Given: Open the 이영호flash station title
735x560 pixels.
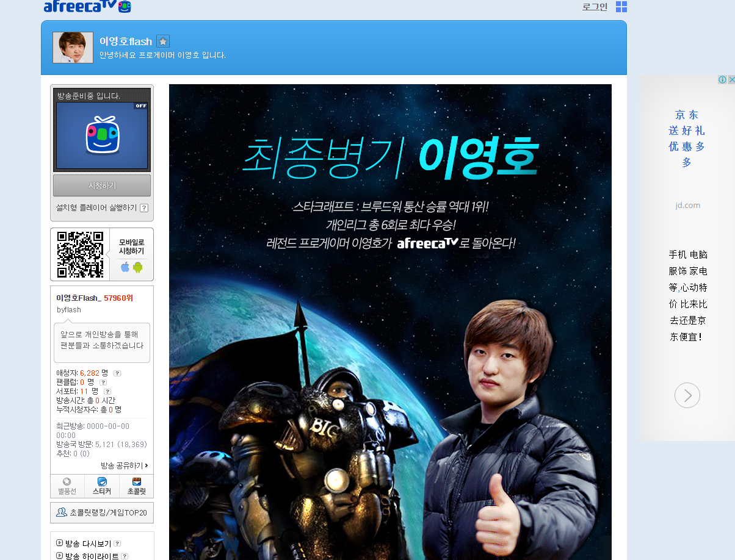Looking at the screenshot, I should pos(126,41).
